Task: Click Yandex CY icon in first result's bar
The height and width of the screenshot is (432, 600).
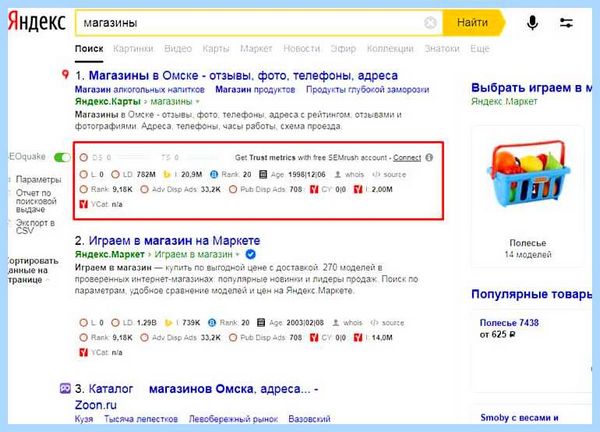Action: coord(314,189)
